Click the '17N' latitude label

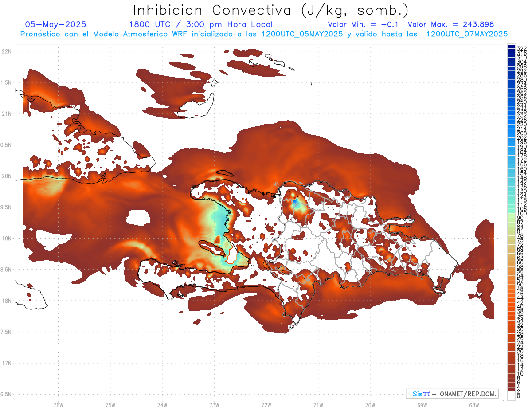click(6, 364)
